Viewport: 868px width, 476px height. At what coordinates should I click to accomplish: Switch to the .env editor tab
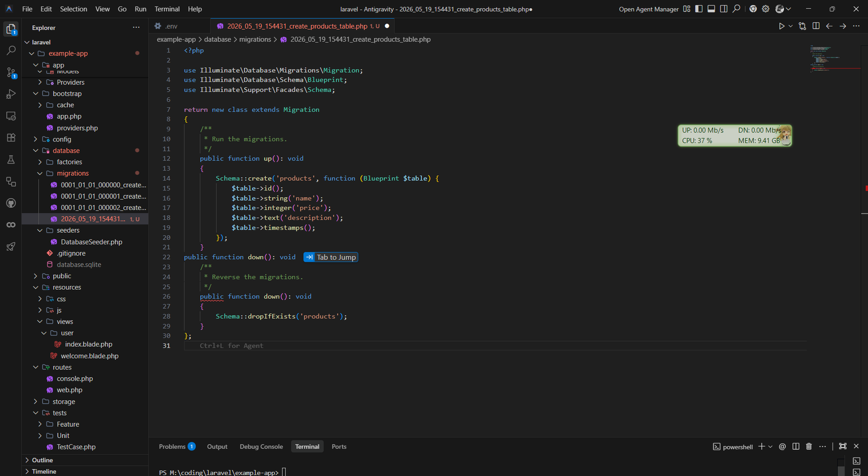(180, 26)
